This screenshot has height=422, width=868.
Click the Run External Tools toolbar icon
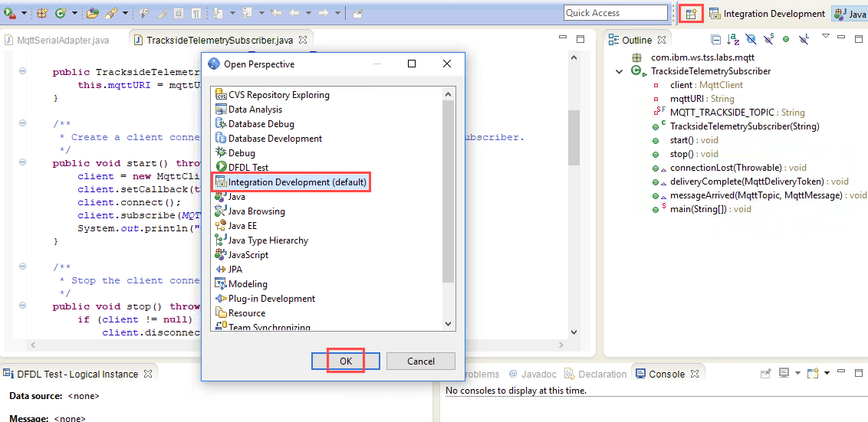pyautogui.click(x=9, y=13)
